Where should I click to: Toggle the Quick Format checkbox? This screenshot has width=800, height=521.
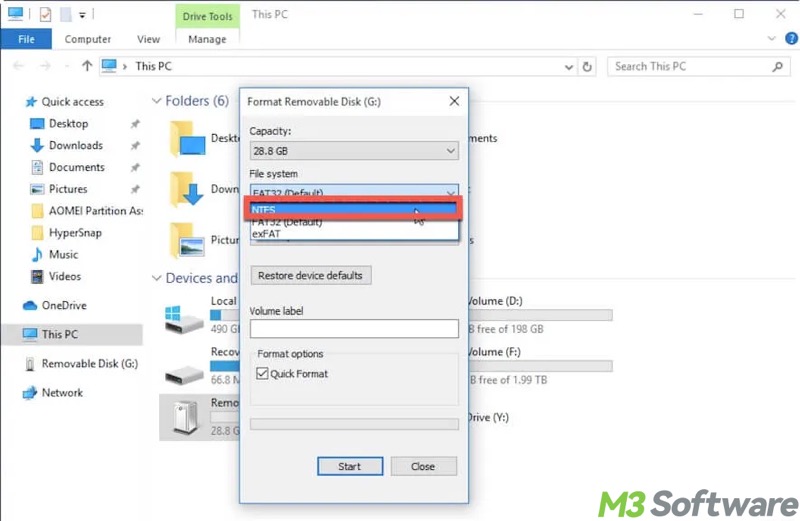click(x=263, y=374)
